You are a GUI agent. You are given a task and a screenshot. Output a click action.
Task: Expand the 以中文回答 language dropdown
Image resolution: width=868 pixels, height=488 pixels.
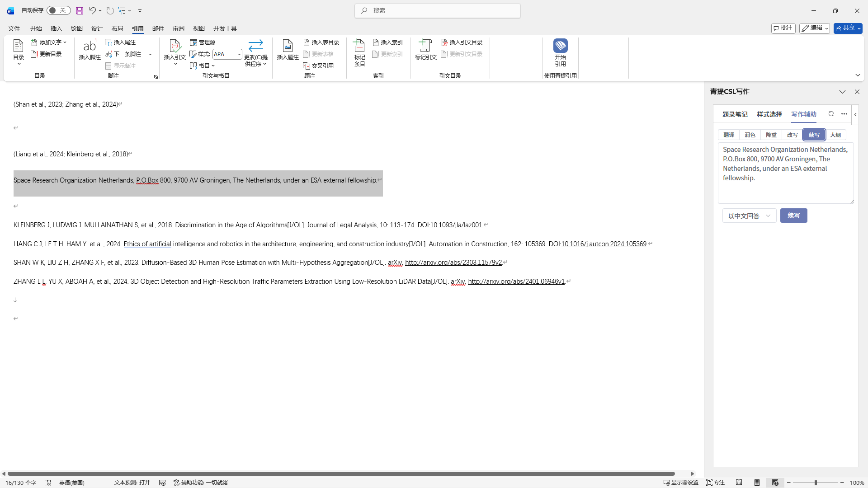coord(749,216)
